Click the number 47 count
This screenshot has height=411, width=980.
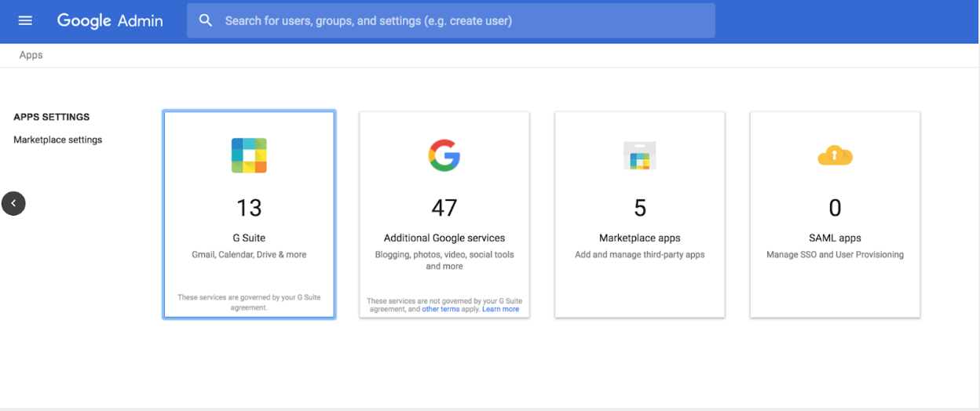[x=444, y=208]
